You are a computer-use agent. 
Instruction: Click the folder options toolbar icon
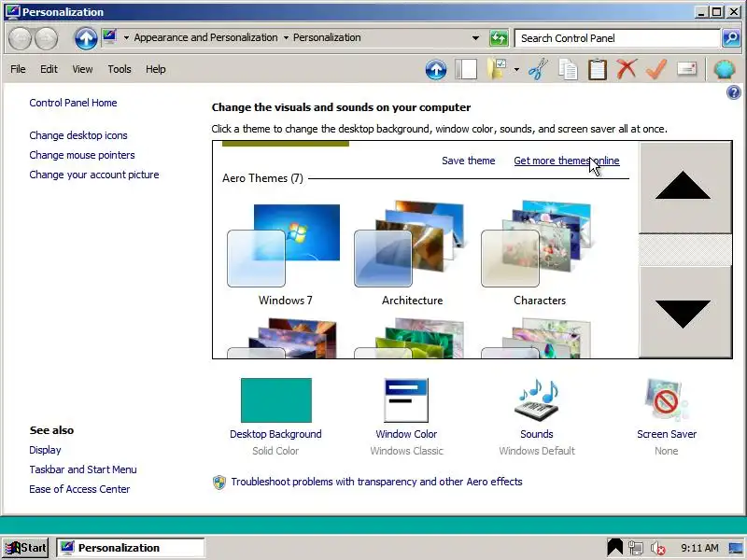[x=498, y=69]
